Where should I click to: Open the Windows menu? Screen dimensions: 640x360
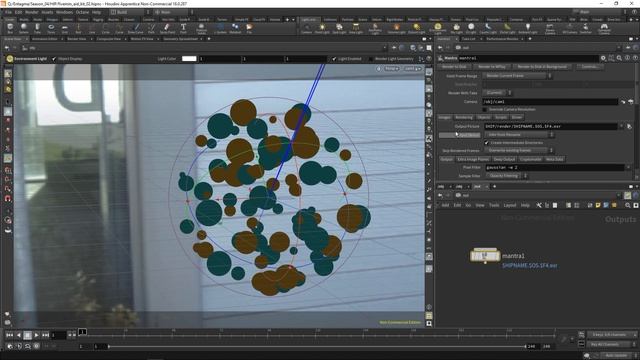click(64, 12)
